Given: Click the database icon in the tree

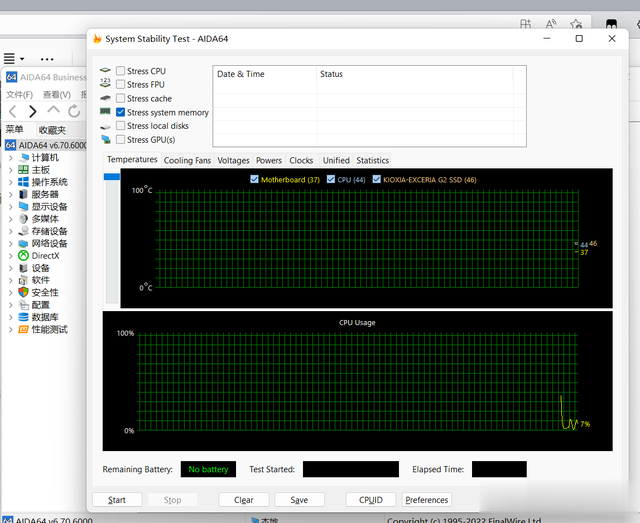Looking at the screenshot, I should click(24, 317).
